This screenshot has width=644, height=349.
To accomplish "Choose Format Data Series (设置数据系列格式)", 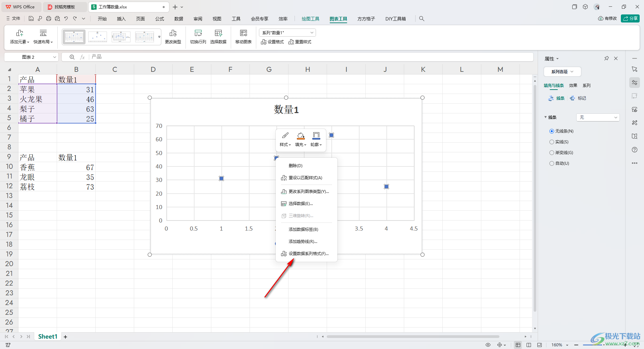I will (x=307, y=254).
